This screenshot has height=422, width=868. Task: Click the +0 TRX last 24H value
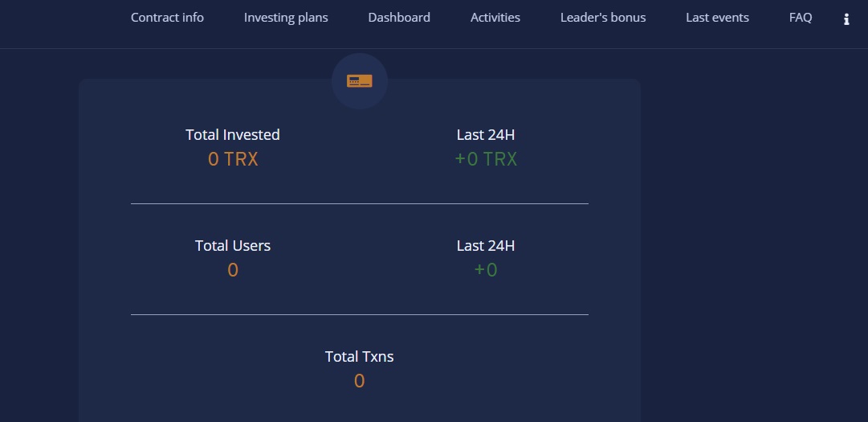[x=486, y=159]
